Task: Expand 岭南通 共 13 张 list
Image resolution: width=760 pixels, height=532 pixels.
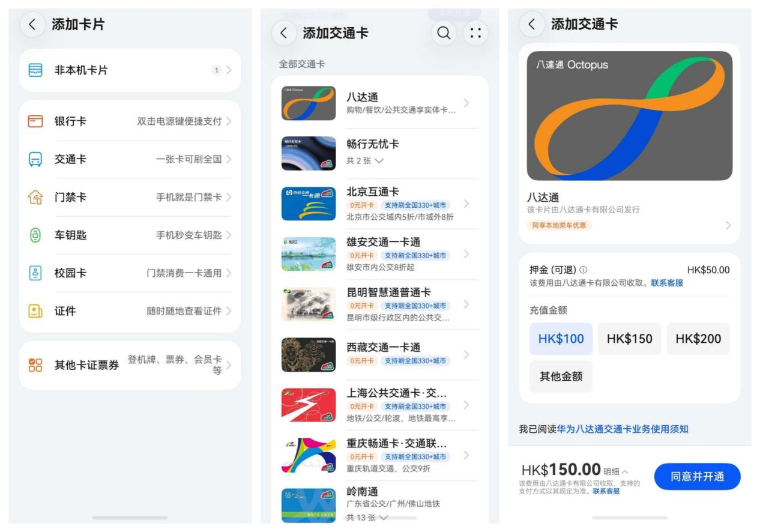Action: tap(367, 517)
